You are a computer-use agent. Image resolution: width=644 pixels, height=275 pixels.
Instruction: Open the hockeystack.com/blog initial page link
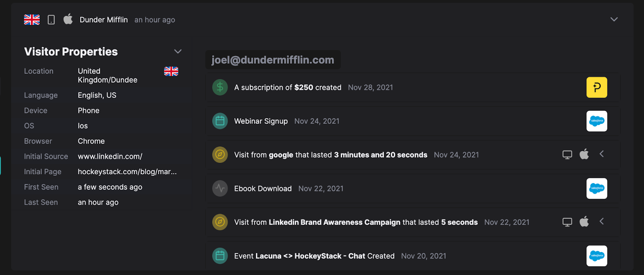[x=127, y=172]
